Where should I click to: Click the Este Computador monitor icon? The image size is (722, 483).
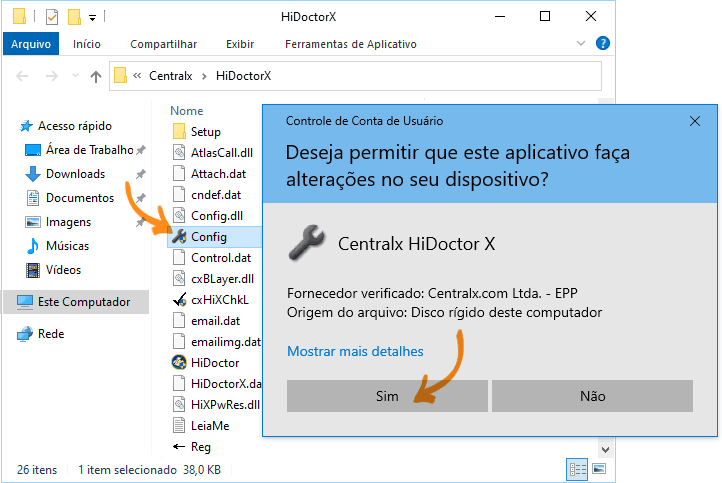click(25, 302)
